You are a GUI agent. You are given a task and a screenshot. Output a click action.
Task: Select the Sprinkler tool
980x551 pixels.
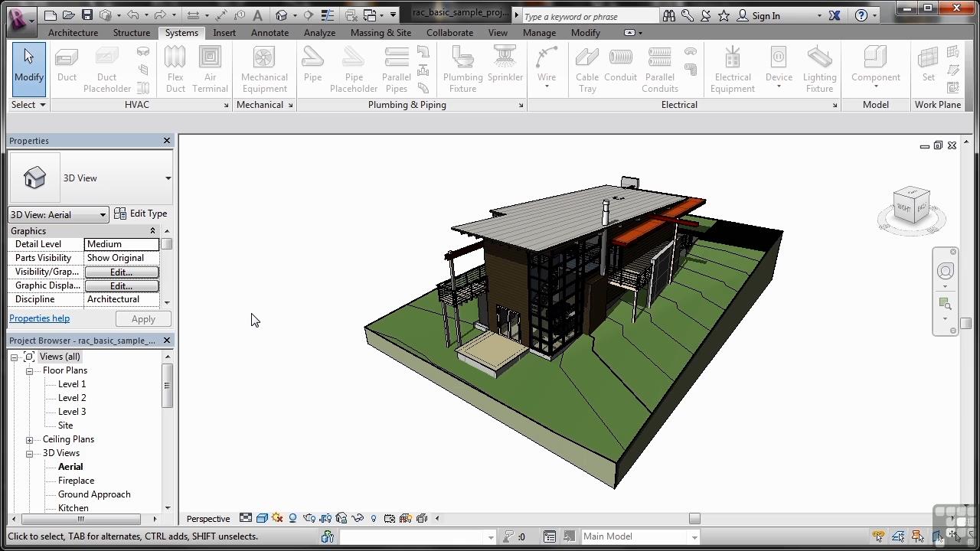505,64
